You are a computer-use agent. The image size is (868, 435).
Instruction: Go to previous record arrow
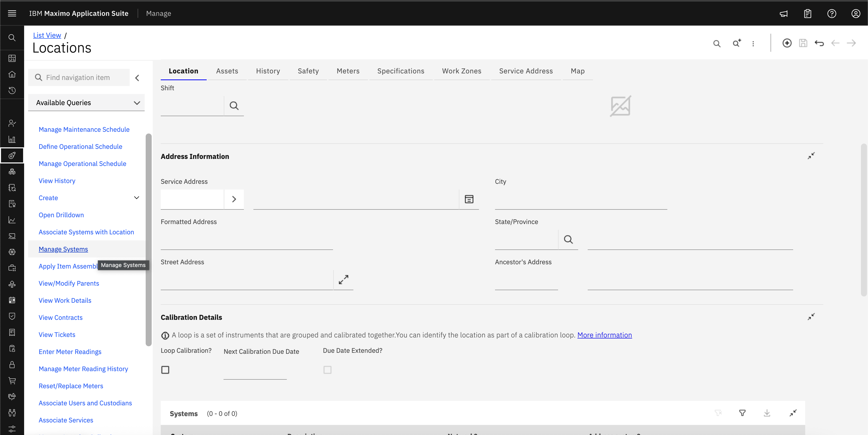pos(835,43)
